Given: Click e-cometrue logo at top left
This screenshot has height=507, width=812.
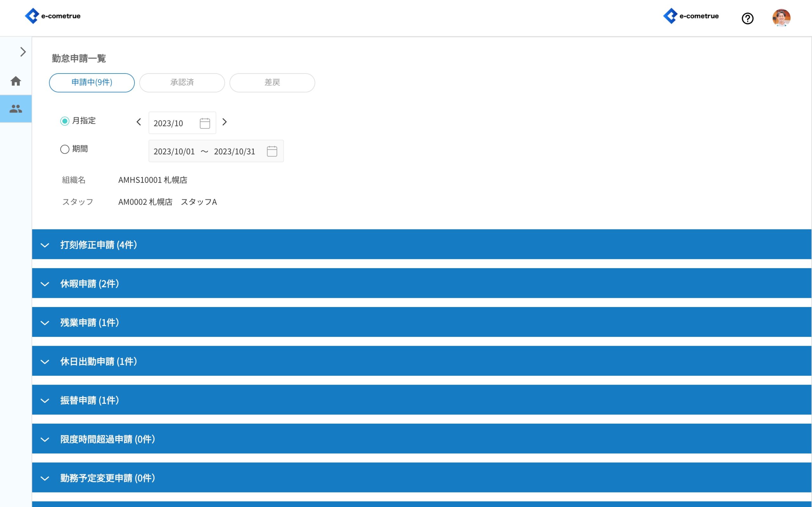Looking at the screenshot, I should click(53, 16).
